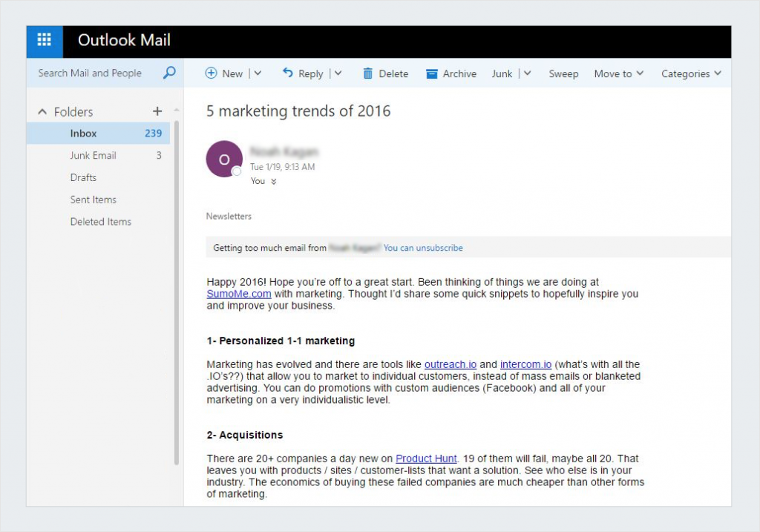The width and height of the screenshot is (760, 532).
Task: Click the Newsletters category label
Action: point(229,216)
